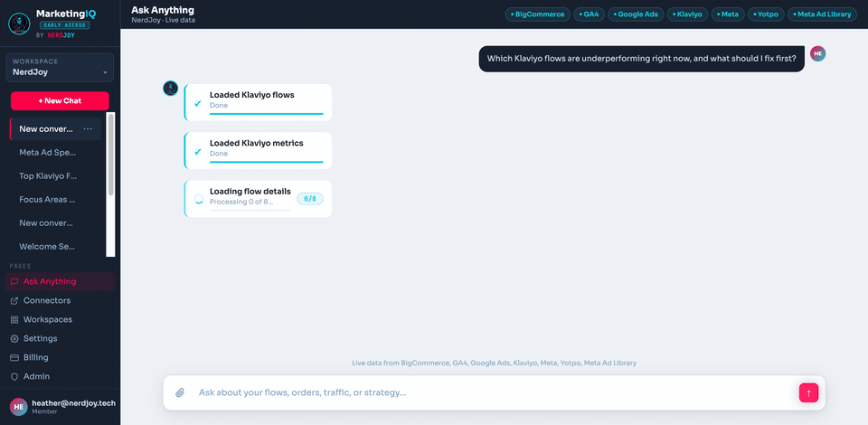Click the NerdJoy · Live data subtitle
Image resolution: width=868 pixels, height=425 pixels.
(164, 21)
